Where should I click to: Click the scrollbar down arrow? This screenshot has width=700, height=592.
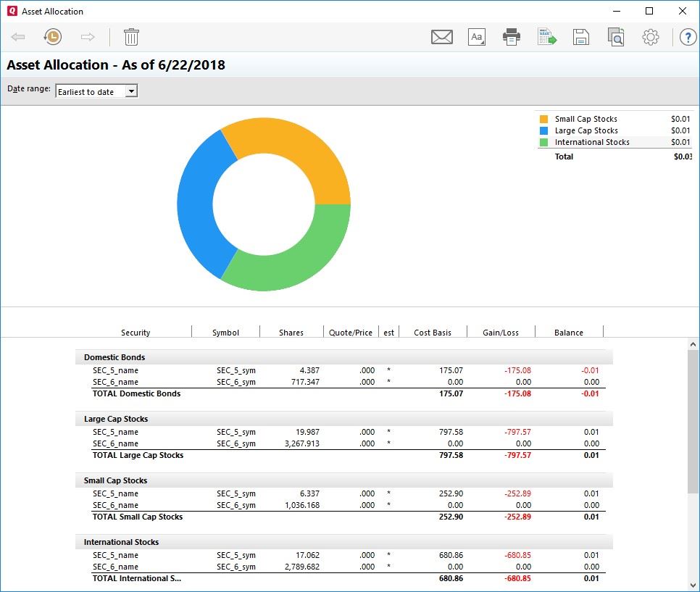[x=693, y=585]
